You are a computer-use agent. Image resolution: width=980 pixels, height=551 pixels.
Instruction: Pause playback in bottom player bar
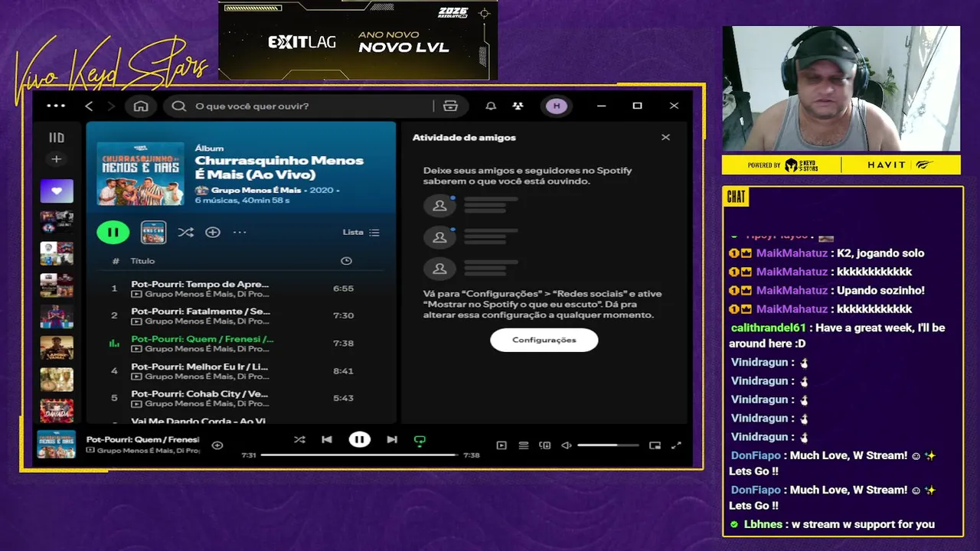359,440
